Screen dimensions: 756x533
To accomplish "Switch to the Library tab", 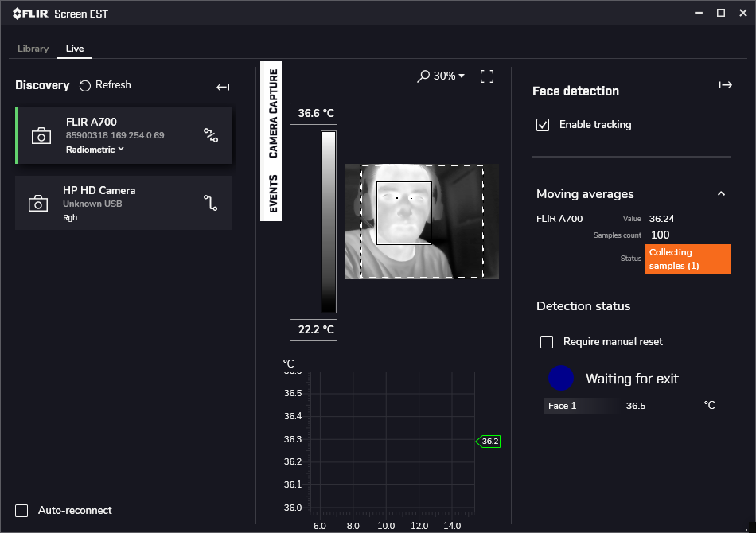I will tap(33, 49).
